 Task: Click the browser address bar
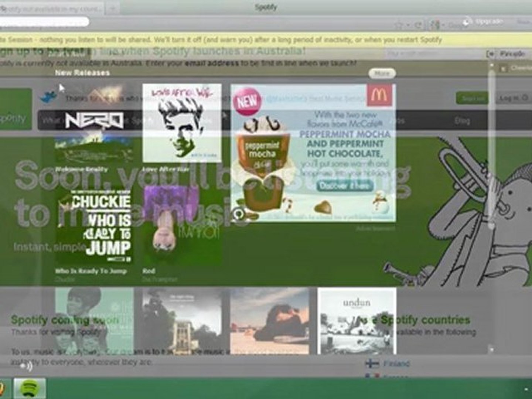point(44,22)
